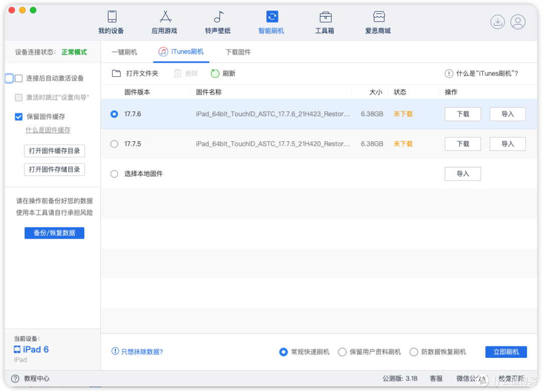Click the 固件版本 column header
This screenshot has height=392, width=542.
click(137, 92)
